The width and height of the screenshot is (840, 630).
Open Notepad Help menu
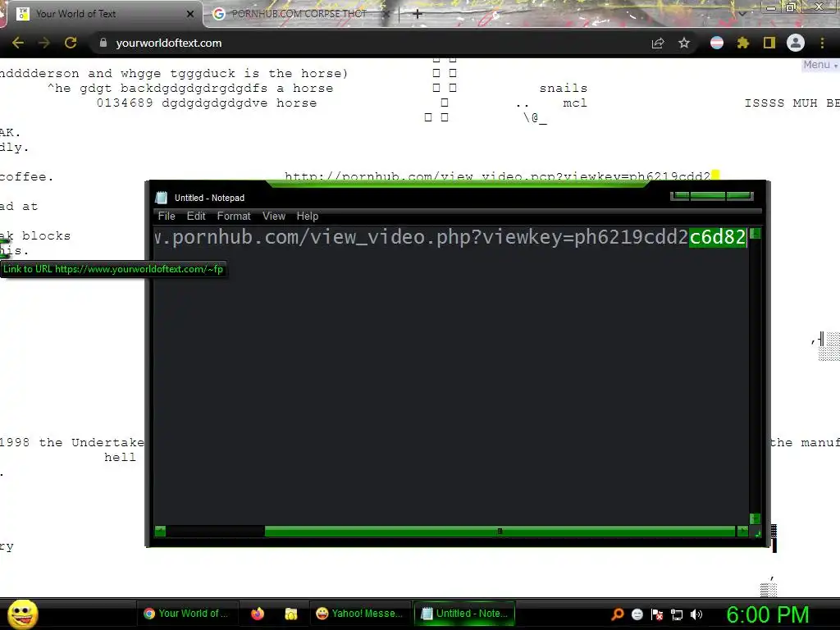(x=308, y=216)
